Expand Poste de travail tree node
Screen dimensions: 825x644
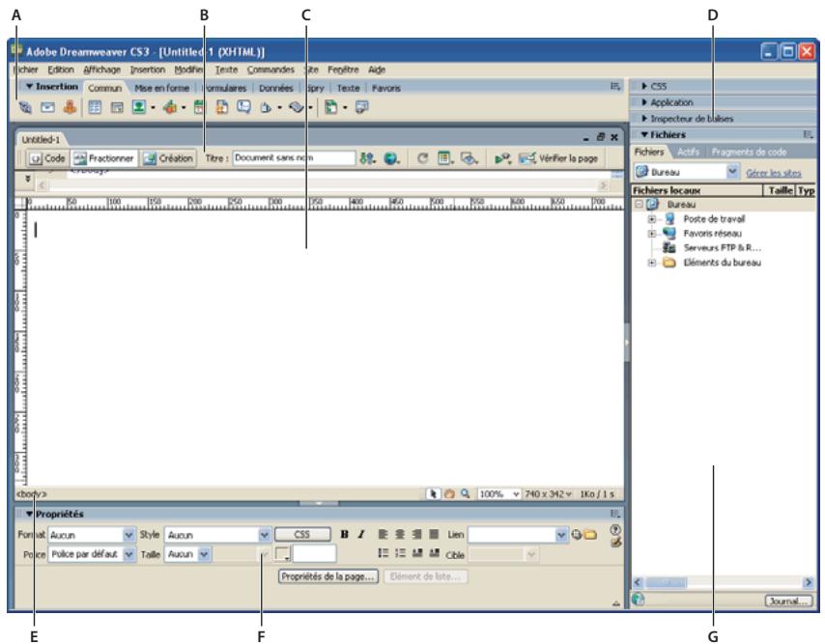[652, 219]
